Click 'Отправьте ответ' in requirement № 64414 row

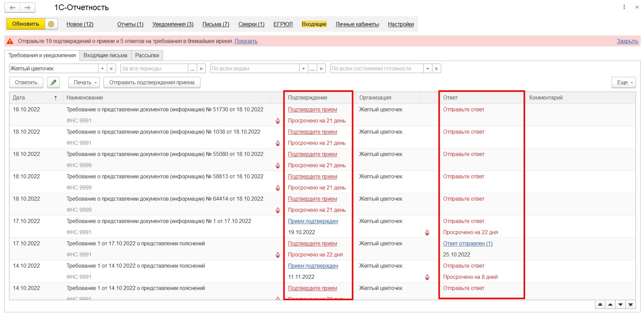464,199
